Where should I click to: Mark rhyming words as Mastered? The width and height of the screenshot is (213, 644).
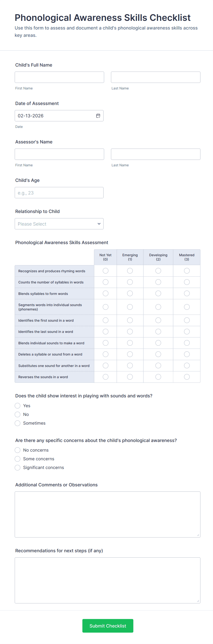(x=187, y=271)
